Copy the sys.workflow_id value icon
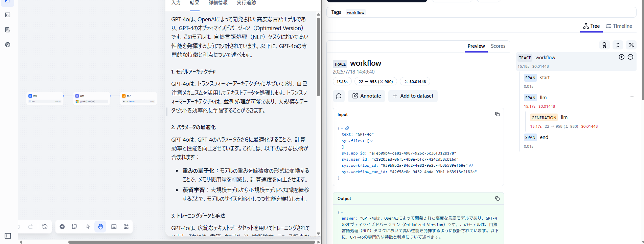This screenshot has width=644, height=244. pos(471,165)
